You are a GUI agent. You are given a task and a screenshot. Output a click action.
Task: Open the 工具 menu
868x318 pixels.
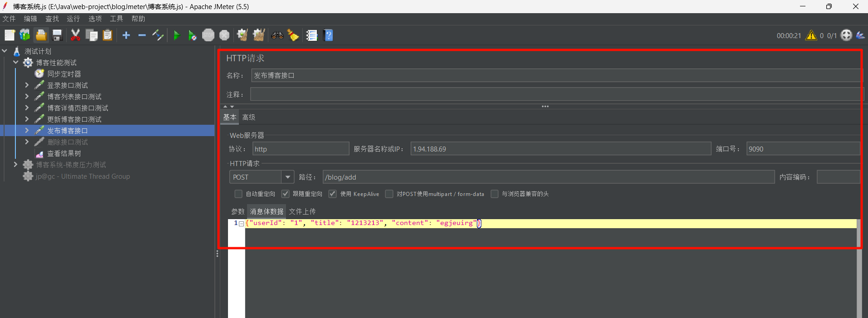(x=116, y=19)
